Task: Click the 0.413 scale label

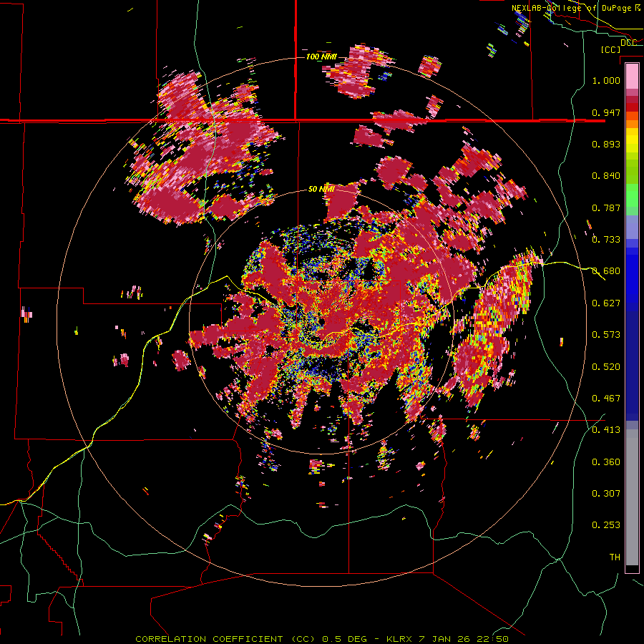Action: point(606,430)
